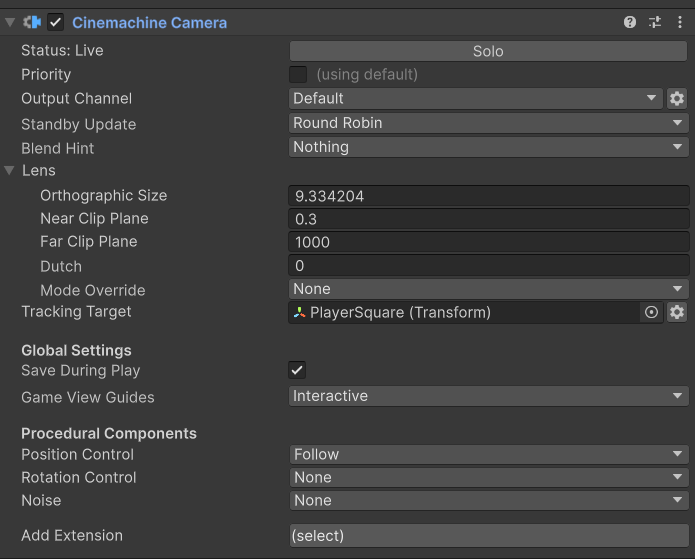Image resolution: width=695 pixels, height=559 pixels.
Task: Click the Position Control label
Action: point(78,454)
